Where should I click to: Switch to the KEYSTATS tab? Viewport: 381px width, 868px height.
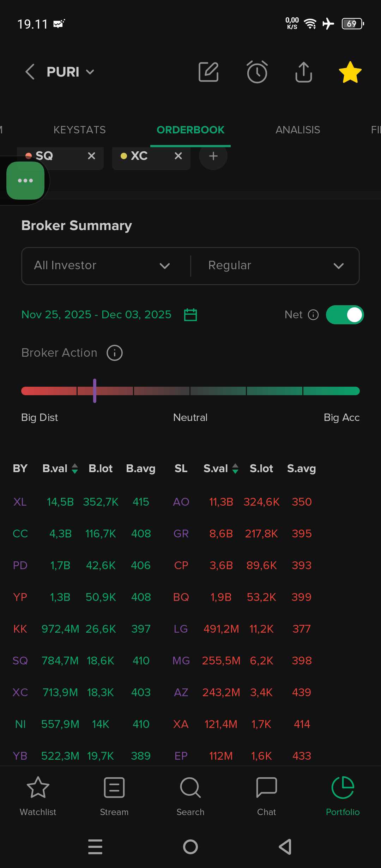tap(79, 130)
